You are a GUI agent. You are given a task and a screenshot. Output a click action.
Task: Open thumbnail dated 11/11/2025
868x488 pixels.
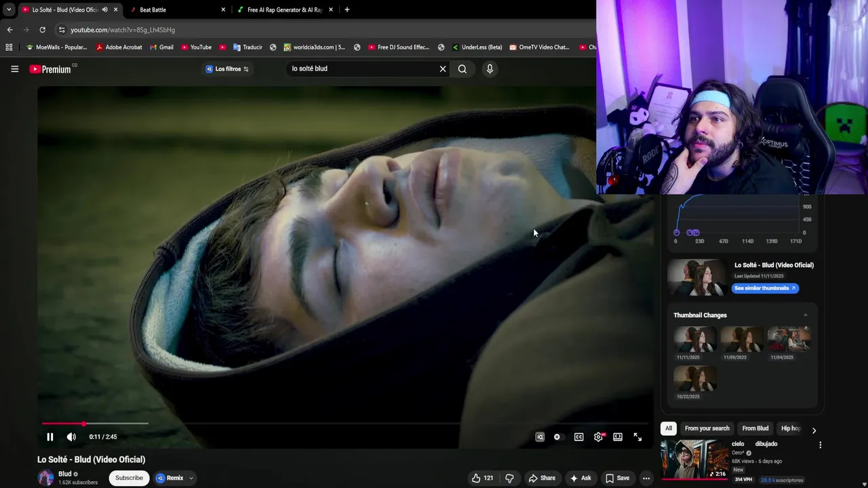pos(695,339)
